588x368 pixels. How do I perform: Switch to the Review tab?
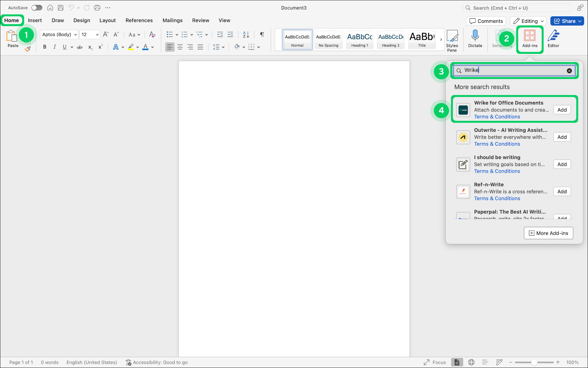coord(200,20)
